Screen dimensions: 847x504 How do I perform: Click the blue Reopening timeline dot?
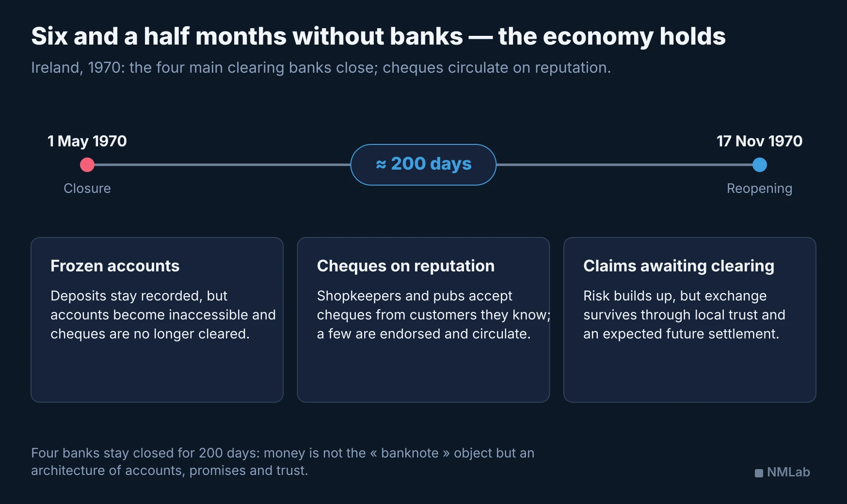(760, 165)
